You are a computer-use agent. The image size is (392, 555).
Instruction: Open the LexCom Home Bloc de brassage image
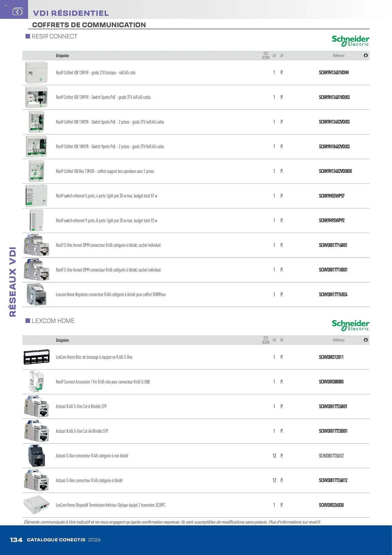[x=37, y=357]
